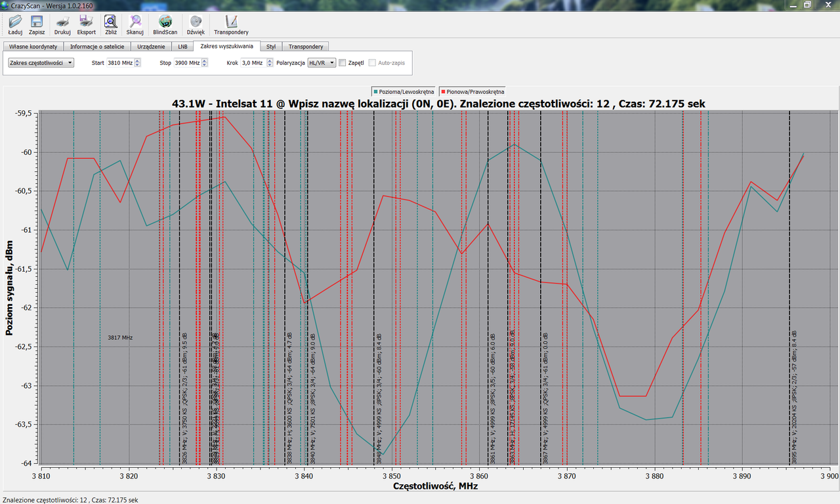Viewport: 840px width, 504px height.
Task: Open the Styl tab
Action: click(271, 47)
